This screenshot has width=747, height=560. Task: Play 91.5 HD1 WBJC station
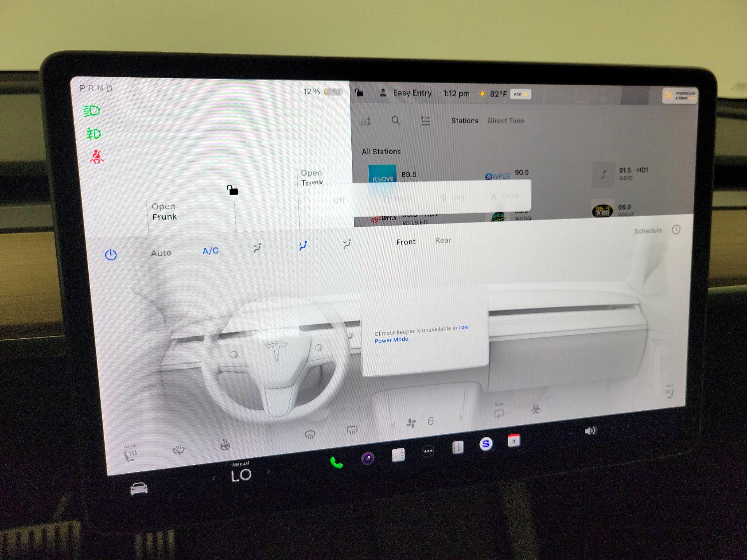click(x=621, y=174)
